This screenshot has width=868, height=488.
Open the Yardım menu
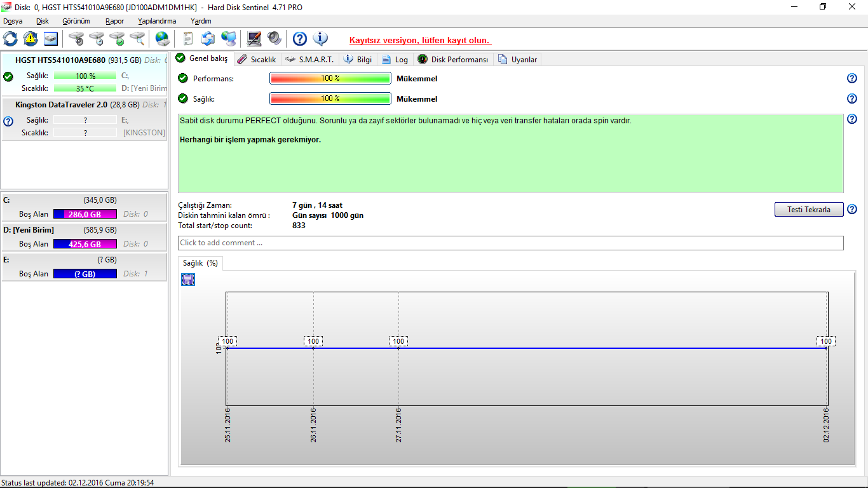(x=201, y=21)
